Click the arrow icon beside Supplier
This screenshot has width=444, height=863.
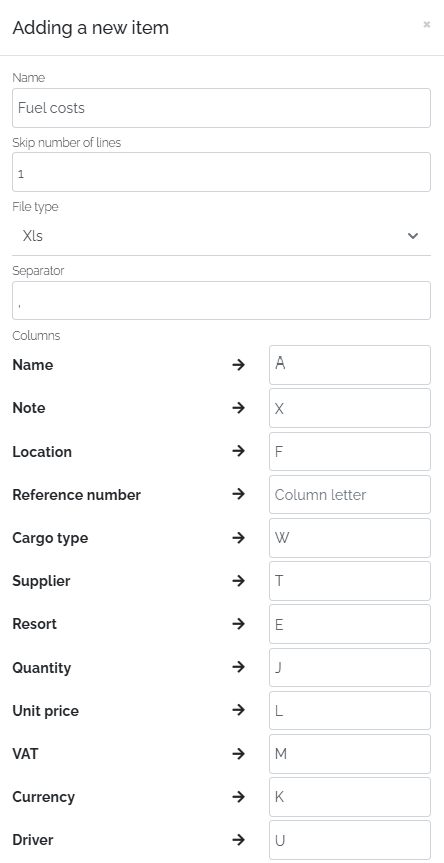tap(238, 581)
